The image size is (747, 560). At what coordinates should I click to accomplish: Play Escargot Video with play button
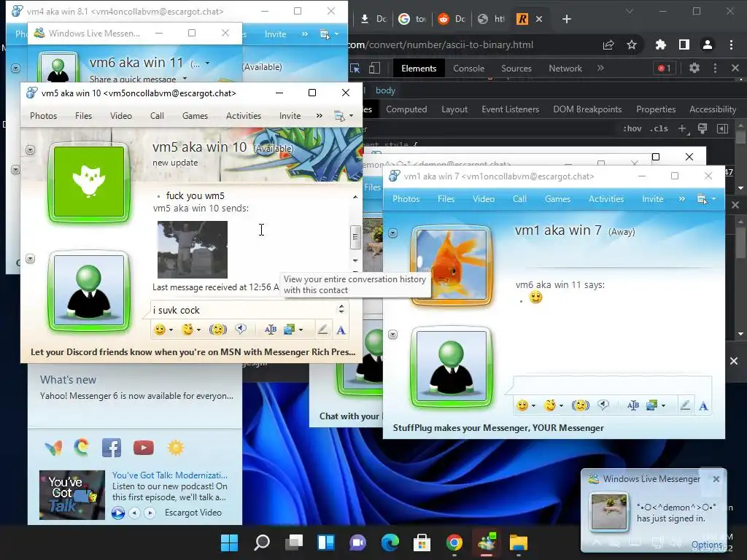[117, 513]
